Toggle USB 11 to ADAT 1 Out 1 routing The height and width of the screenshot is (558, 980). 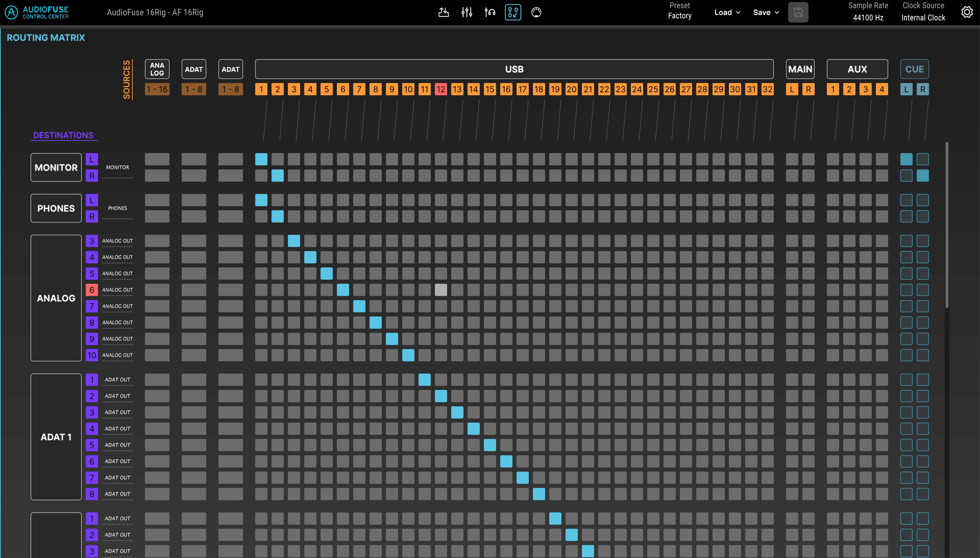click(x=424, y=379)
